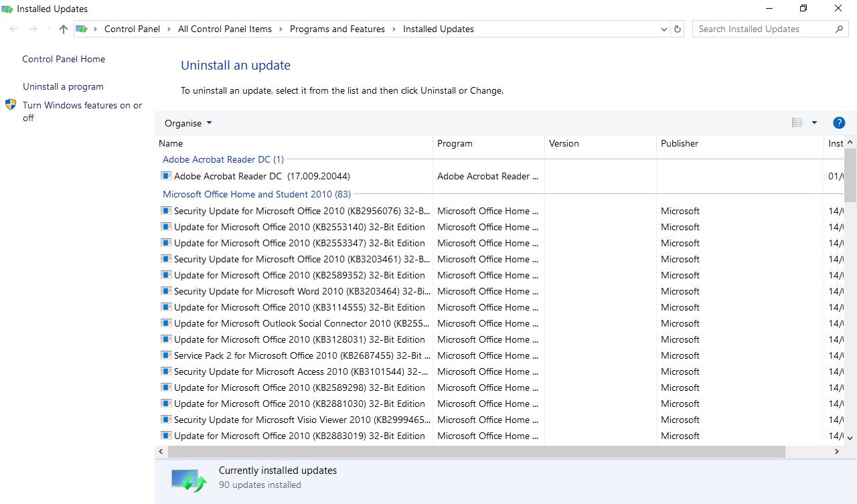Select Service Pack 2 for Microsoft Office 2010
Screen dimensions: 857x504
(302, 355)
